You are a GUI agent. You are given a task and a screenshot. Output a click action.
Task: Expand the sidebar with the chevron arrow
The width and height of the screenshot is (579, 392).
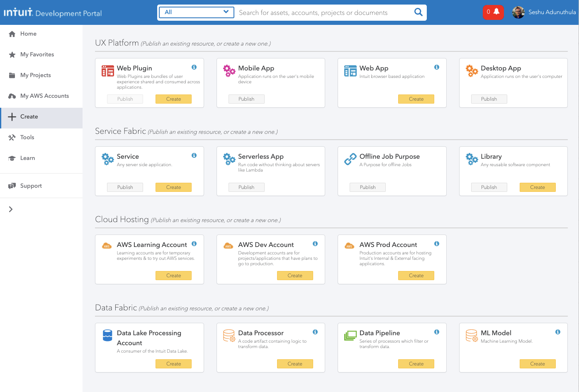(x=11, y=209)
